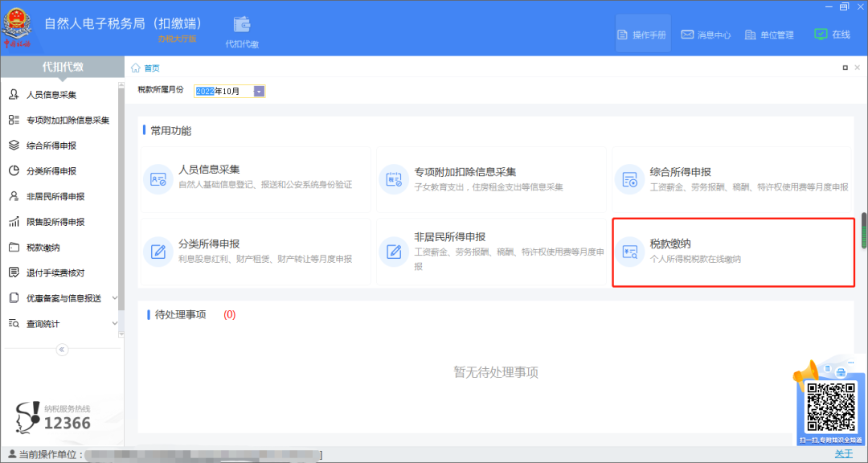868x463 pixels.
Task: Click the QR code 专用知识全知通
Action: tap(831, 407)
